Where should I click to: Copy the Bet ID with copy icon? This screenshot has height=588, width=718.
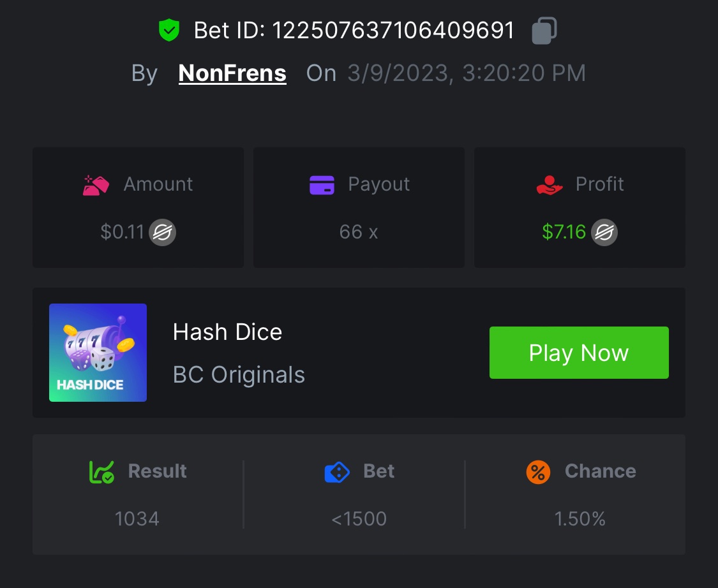[544, 31]
